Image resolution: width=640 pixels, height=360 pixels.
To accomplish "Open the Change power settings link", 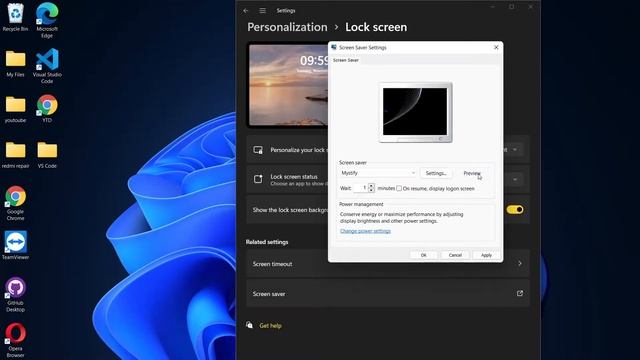I will point(365,231).
